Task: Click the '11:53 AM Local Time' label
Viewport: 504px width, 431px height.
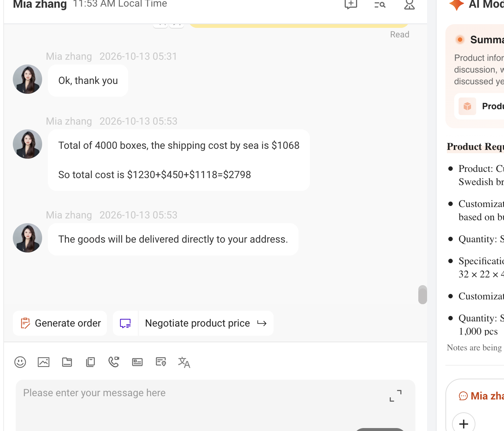Action: tap(120, 4)
